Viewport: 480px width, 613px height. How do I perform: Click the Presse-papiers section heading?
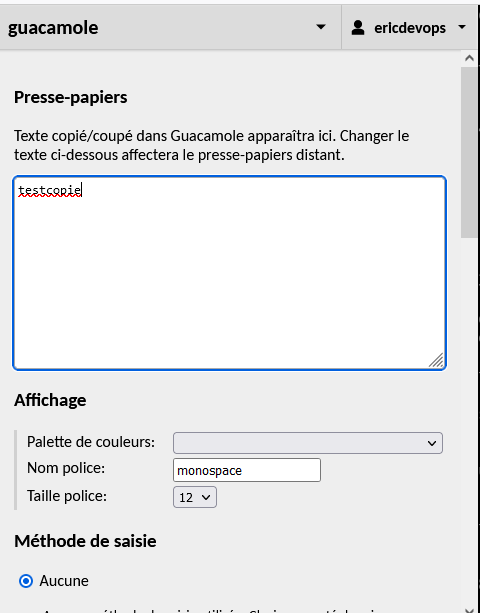point(71,97)
